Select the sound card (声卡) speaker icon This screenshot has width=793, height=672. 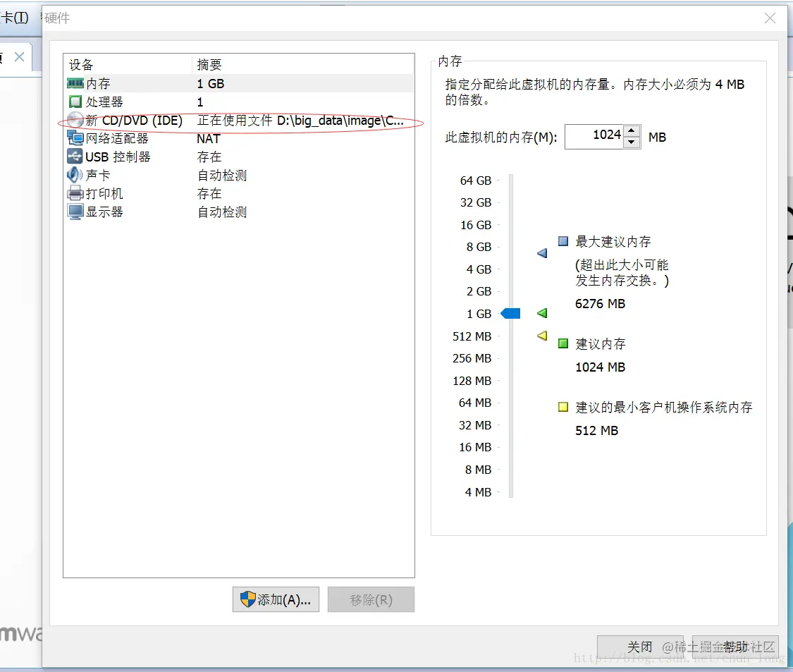coord(75,175)
